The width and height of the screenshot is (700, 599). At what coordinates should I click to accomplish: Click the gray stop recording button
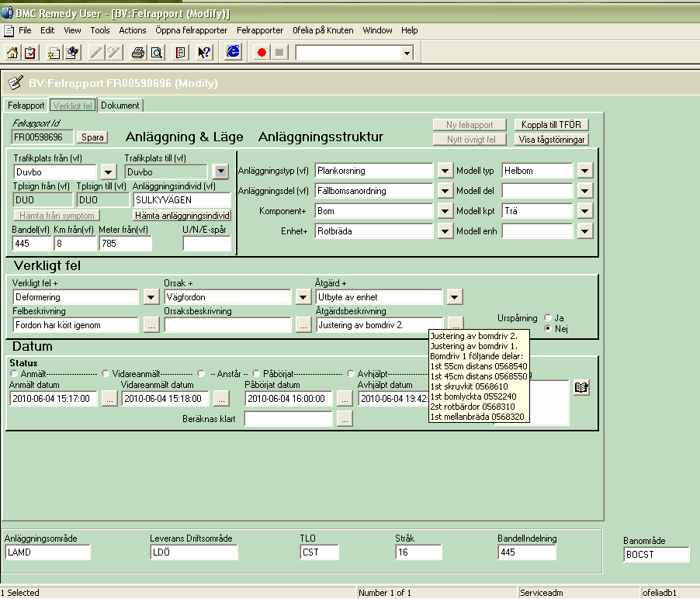[x=279, y=53]
